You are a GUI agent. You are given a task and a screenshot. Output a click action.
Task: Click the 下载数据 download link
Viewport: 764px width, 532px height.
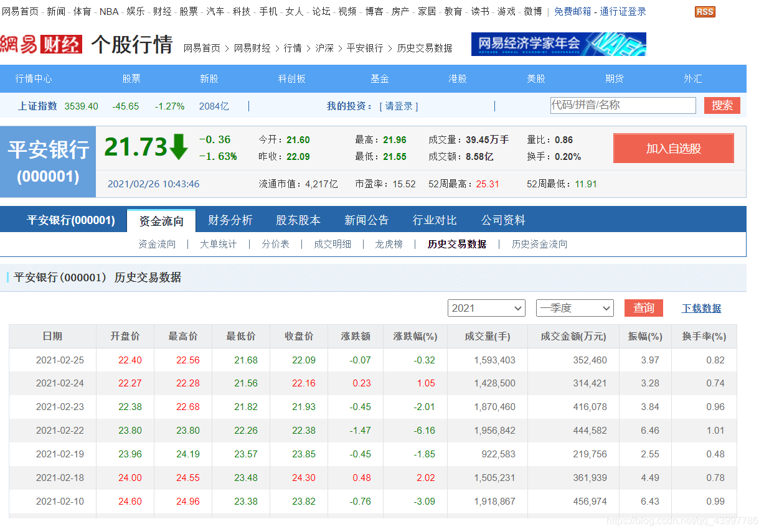click(702, 308)
